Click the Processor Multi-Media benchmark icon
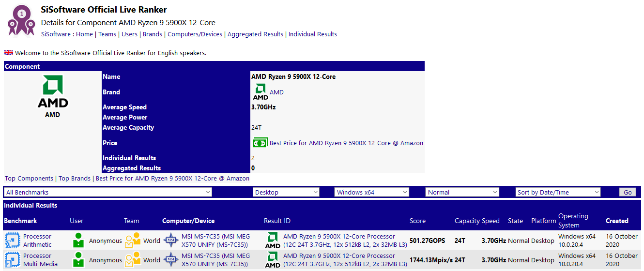 point(12,260)
